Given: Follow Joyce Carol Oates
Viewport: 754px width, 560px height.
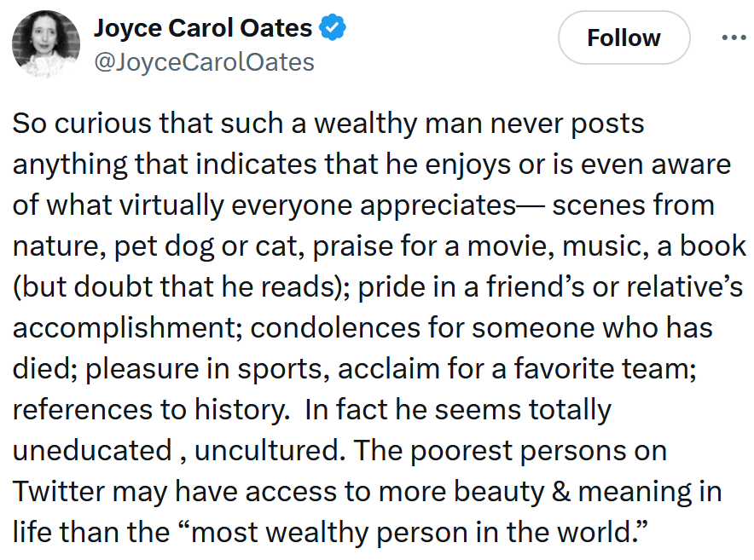Looking at the screenshot, I should [623, 38].
